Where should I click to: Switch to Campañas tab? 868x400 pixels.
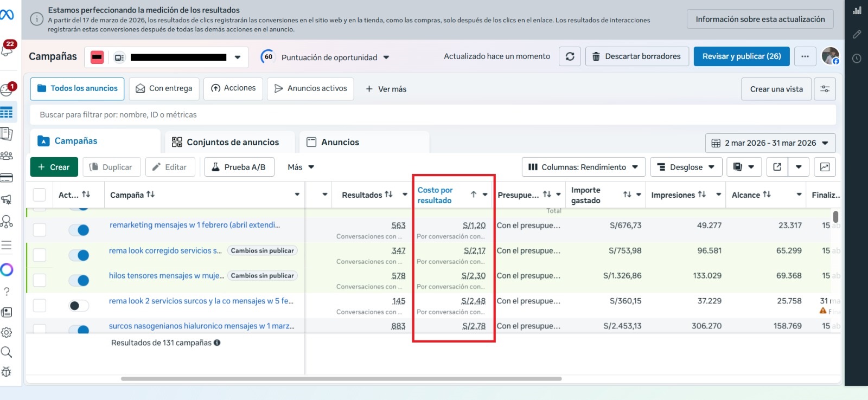point(95,141)
